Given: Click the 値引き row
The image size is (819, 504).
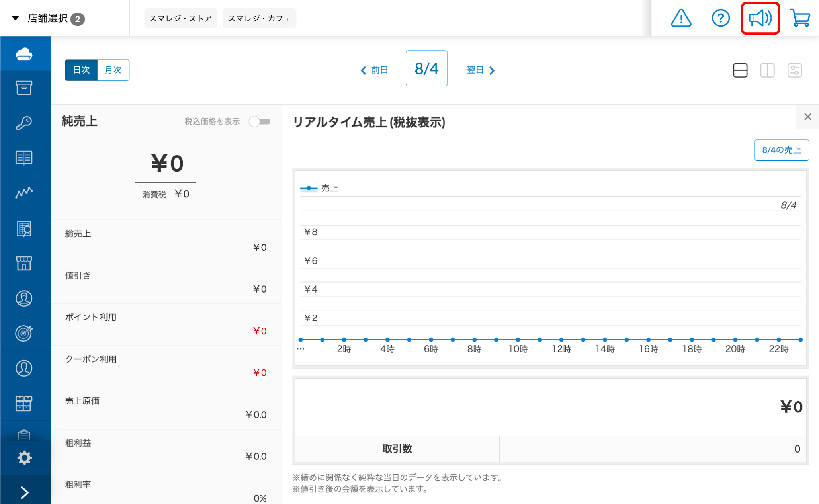Looking at the screenshot, I should point(166,283).
